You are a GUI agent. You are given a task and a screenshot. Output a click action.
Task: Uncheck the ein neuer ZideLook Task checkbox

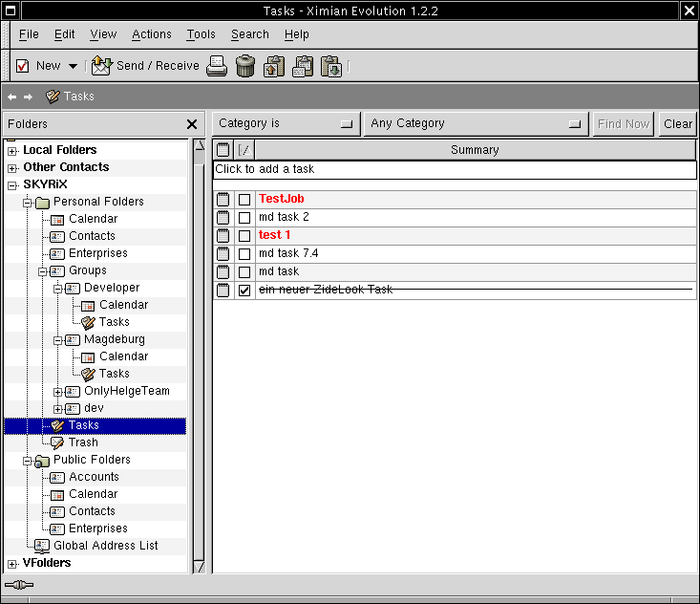tap(244, 291)
